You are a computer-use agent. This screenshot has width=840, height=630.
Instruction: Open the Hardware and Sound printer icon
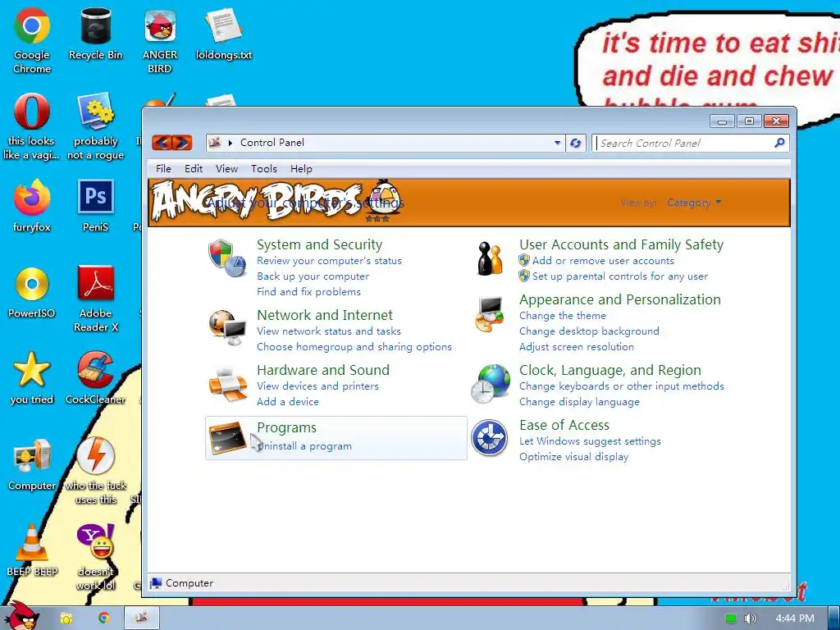(x=227, y=384)
